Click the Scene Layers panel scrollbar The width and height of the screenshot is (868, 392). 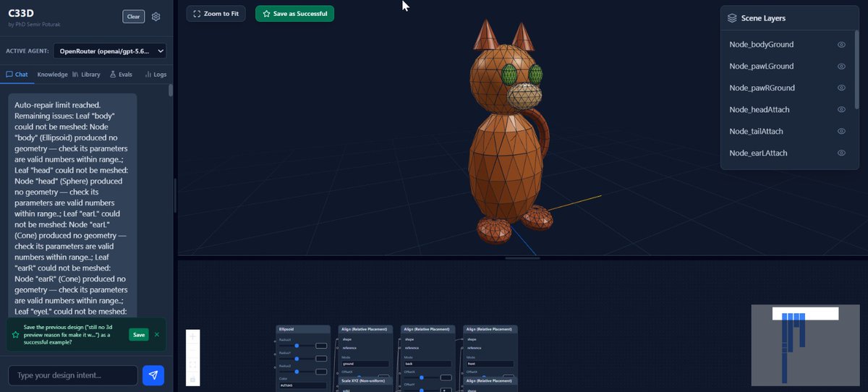click(x=858, y=69)
